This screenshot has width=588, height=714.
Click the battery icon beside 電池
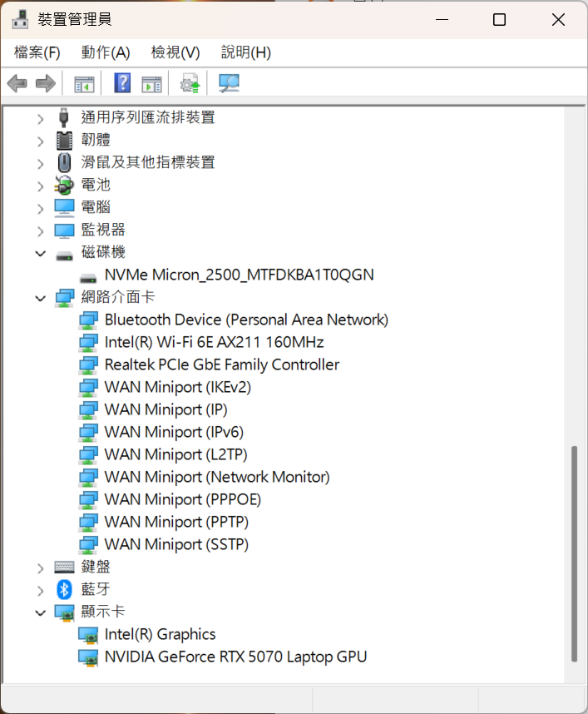pos(64,185)
